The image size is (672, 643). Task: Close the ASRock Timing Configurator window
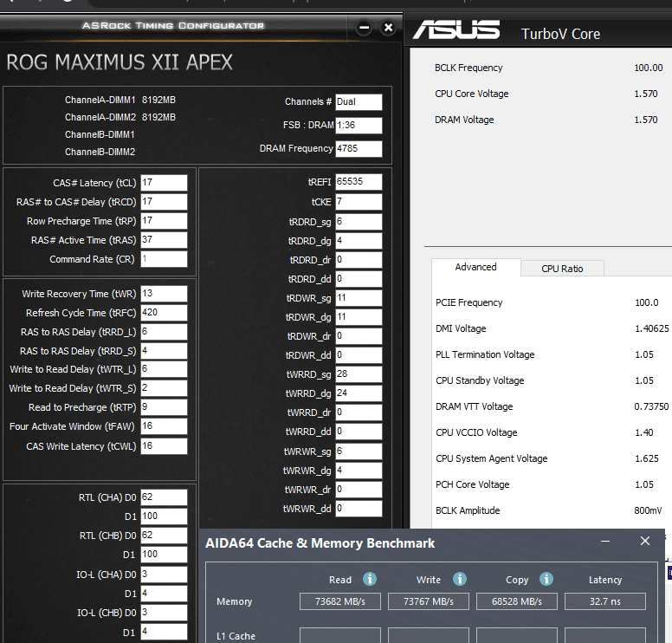[x=388, y=28]
